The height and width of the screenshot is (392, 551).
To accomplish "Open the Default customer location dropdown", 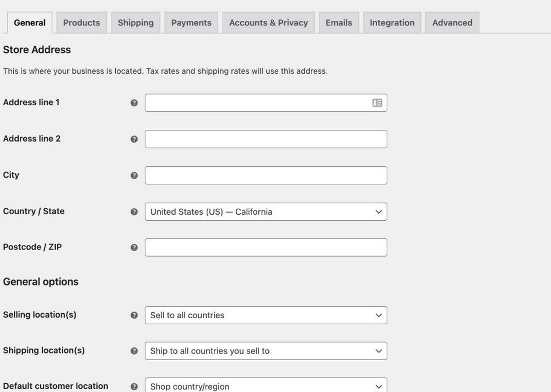I will (266, 385).
